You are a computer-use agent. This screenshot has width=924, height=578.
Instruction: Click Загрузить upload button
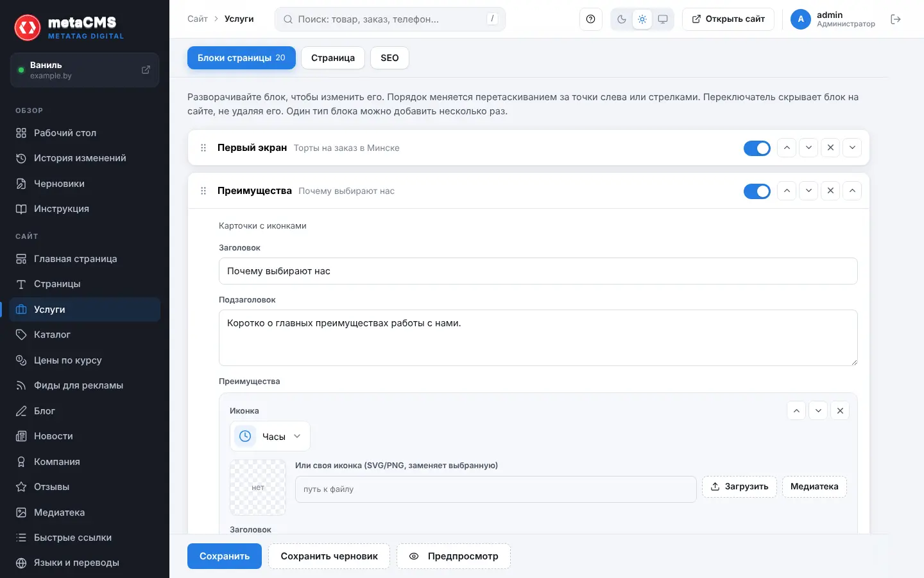pyautogui.click(x=740, y=487)
